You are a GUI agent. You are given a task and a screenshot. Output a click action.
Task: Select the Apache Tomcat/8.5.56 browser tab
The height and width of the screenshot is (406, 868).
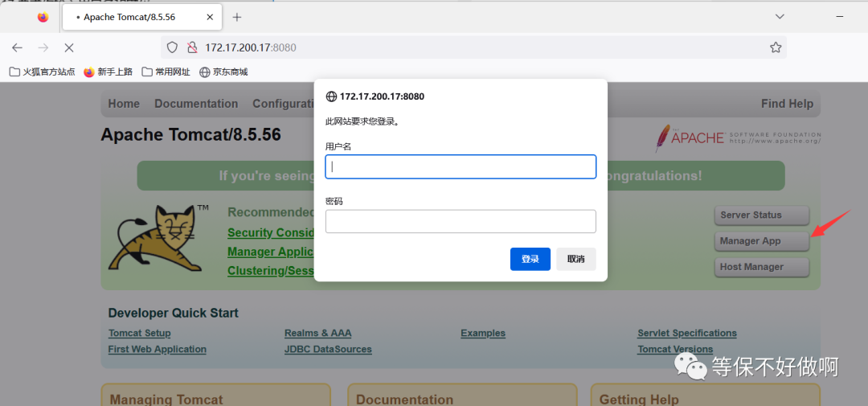(x=142, y=17)
